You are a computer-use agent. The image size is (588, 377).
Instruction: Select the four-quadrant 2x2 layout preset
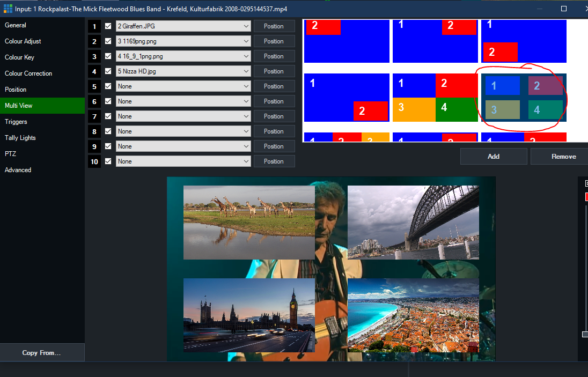coord(435,98)
